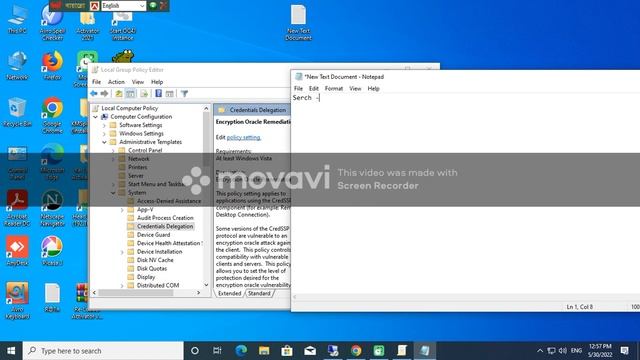Switch to the Standard tab
This screenshot has height=360, width=640.
coord(259,293)
